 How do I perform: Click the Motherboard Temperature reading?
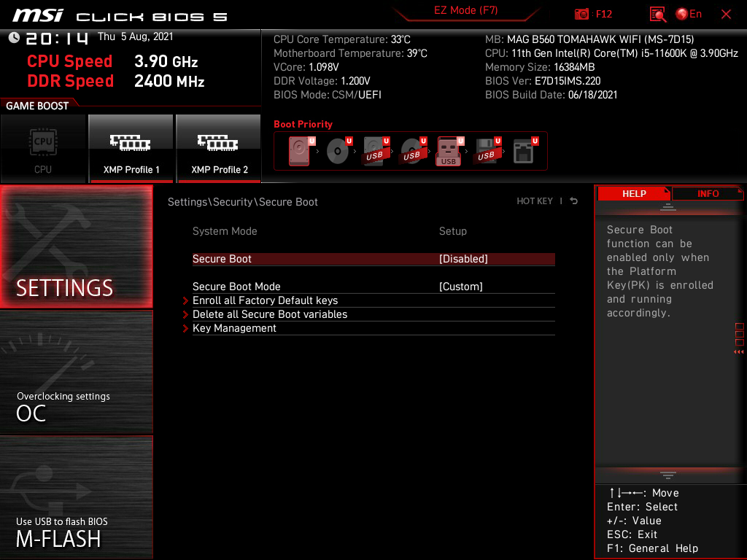coord(350,53)
